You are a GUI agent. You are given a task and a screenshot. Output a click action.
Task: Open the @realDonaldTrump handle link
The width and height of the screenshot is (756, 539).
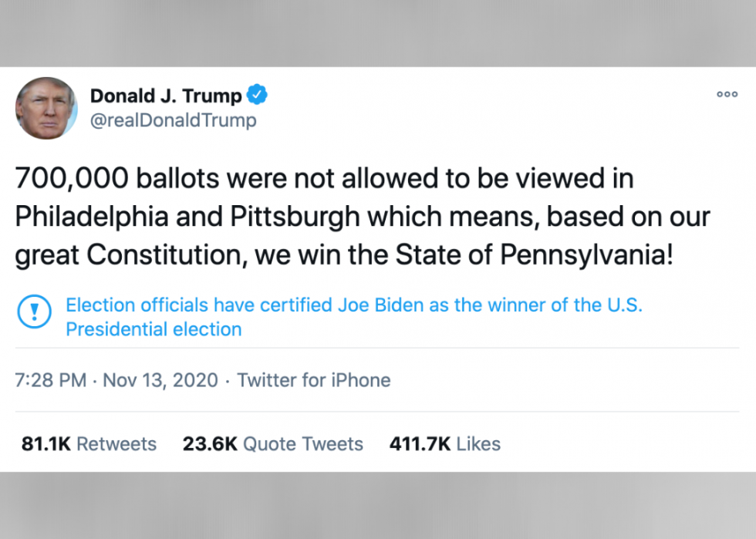(174, 121)
